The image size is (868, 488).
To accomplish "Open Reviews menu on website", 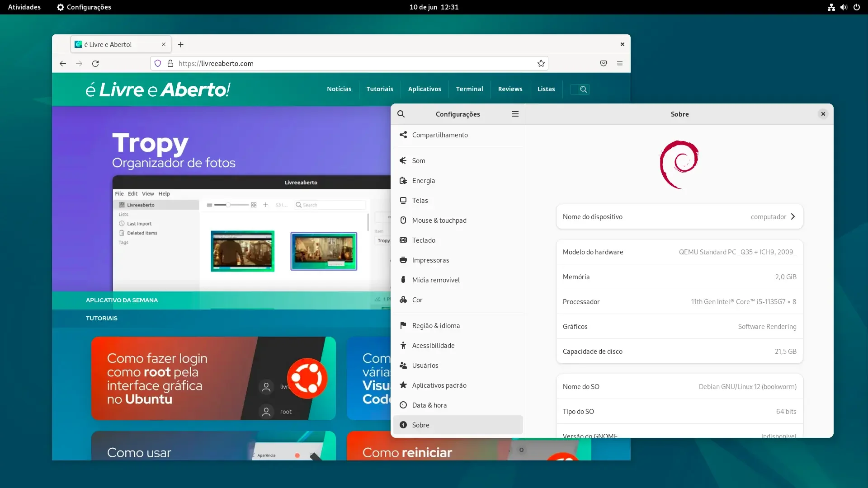I will click(510, 89).
